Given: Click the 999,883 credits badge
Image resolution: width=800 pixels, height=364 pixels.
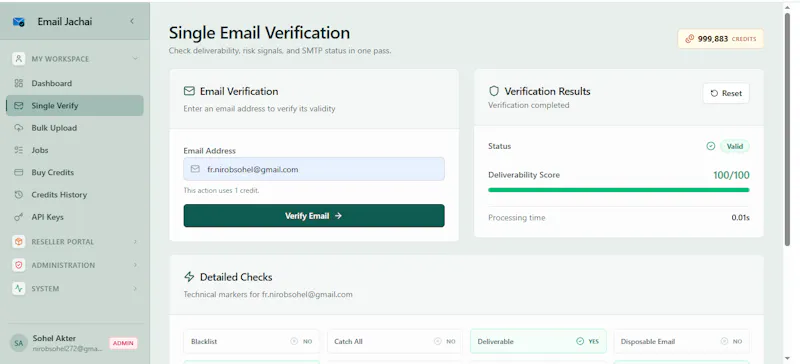Looking at the screenshot, I should pos(720,39).
